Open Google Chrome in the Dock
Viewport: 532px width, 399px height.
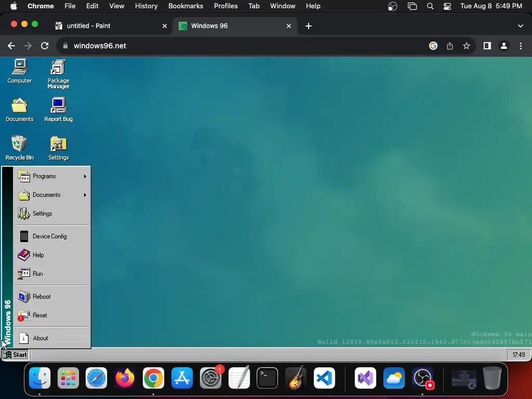(153, 378)
